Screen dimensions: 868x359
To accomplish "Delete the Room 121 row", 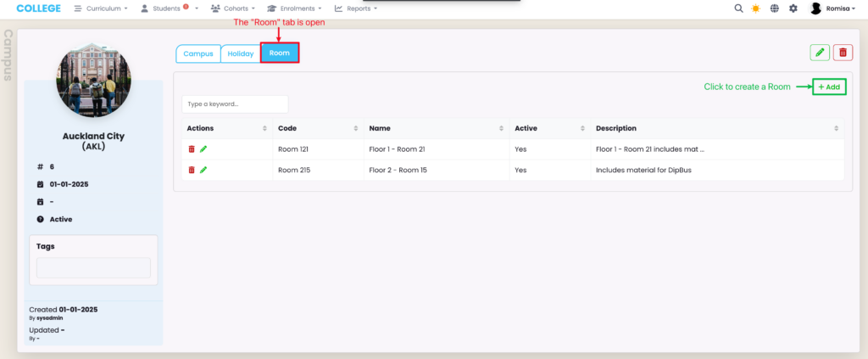I will point(192,149).
